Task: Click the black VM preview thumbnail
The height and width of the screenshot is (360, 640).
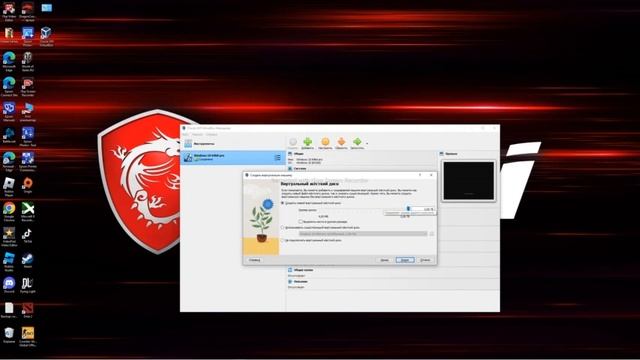Action: click(469, 180)
